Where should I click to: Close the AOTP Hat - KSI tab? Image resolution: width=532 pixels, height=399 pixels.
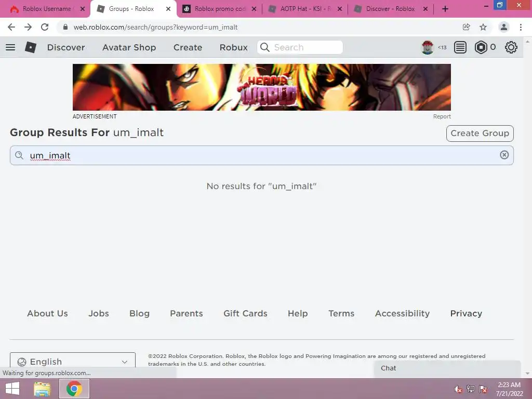340,9
